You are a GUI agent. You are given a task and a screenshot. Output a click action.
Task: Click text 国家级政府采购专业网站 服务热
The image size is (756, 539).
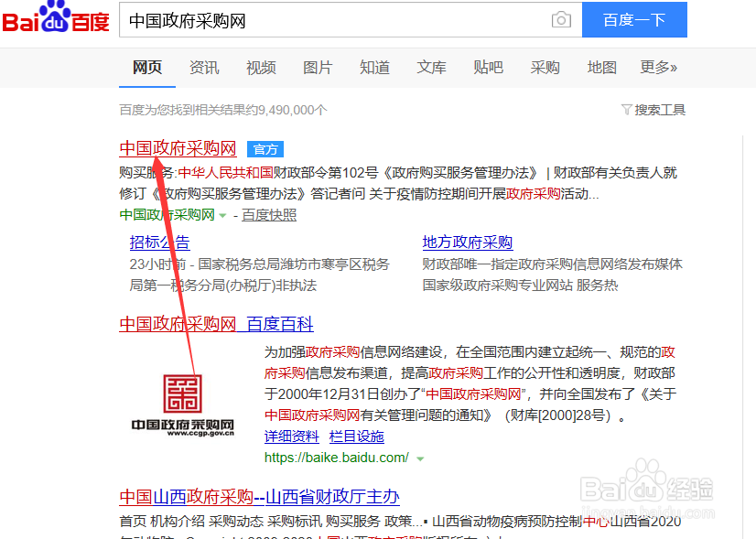pos(520,286)
